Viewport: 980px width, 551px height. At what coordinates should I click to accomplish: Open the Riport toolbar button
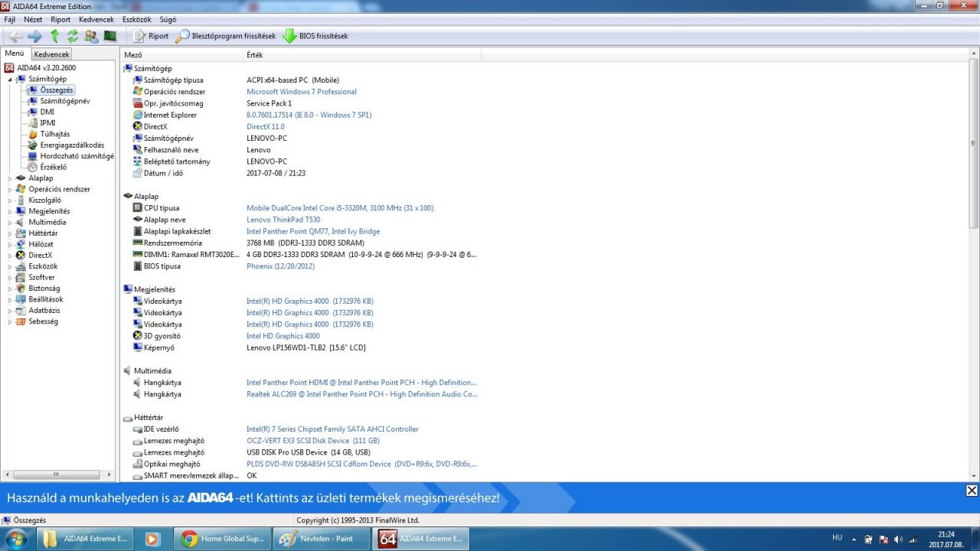[x=151, y=36]
